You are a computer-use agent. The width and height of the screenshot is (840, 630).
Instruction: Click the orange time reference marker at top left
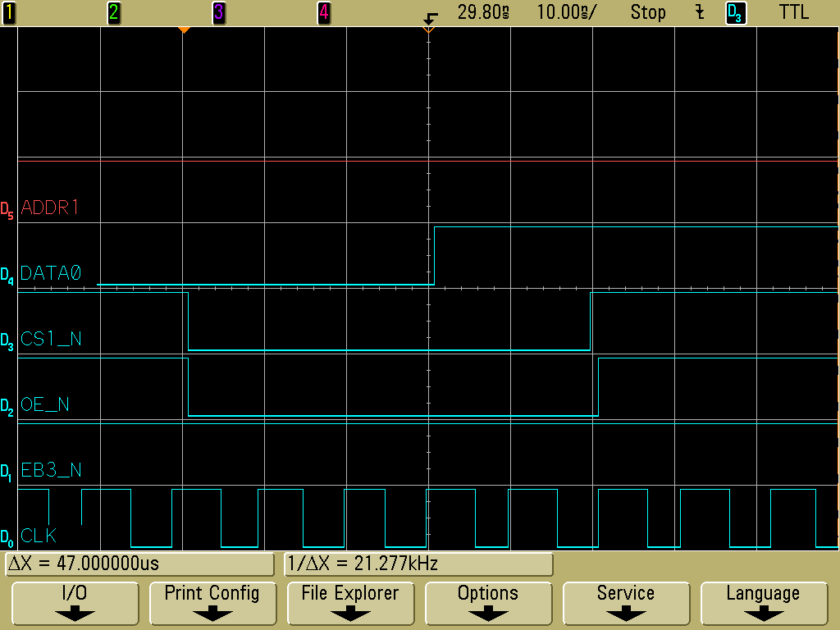(185, 30)
